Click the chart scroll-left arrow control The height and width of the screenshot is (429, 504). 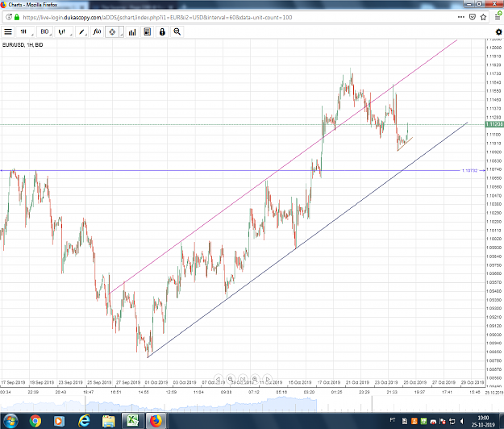point(219,379)
